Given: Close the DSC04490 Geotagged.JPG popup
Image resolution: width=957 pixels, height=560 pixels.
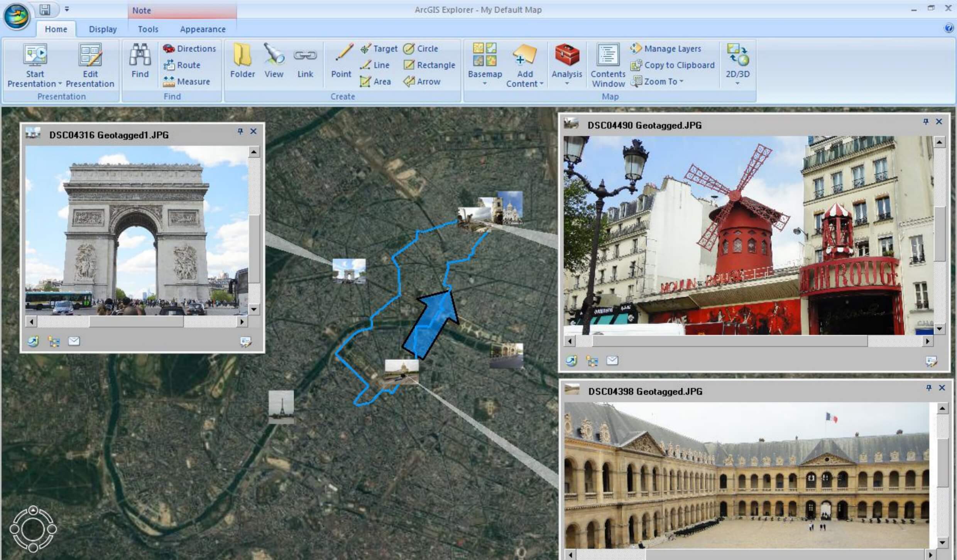Looking at the screenshot, I should coord(939,121).
